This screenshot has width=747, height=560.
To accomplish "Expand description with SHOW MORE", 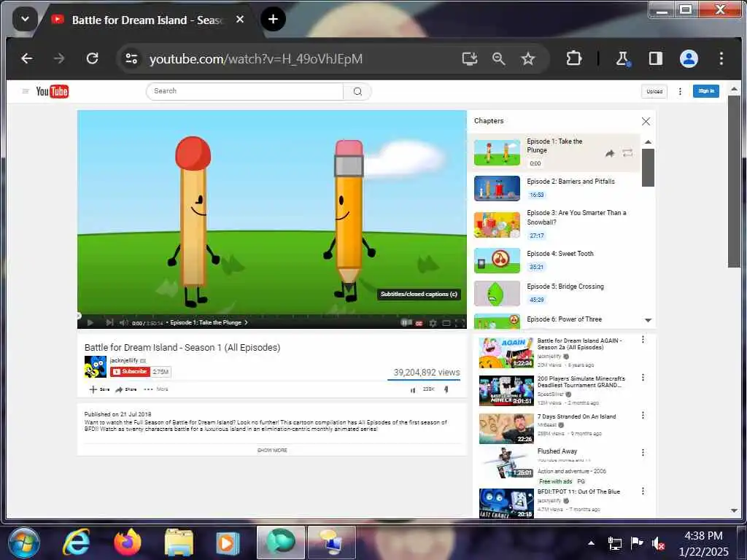I will point(272,450).
